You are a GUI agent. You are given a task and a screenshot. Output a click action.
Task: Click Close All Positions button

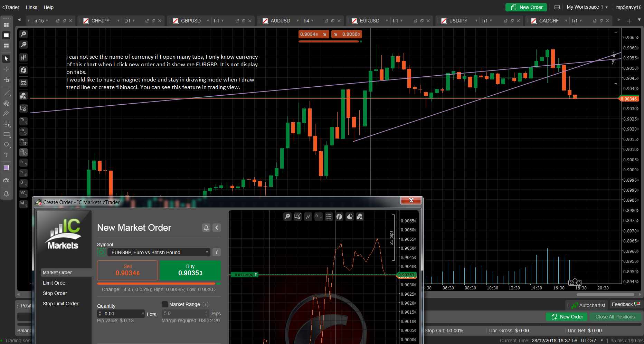(x=615, y=317)
